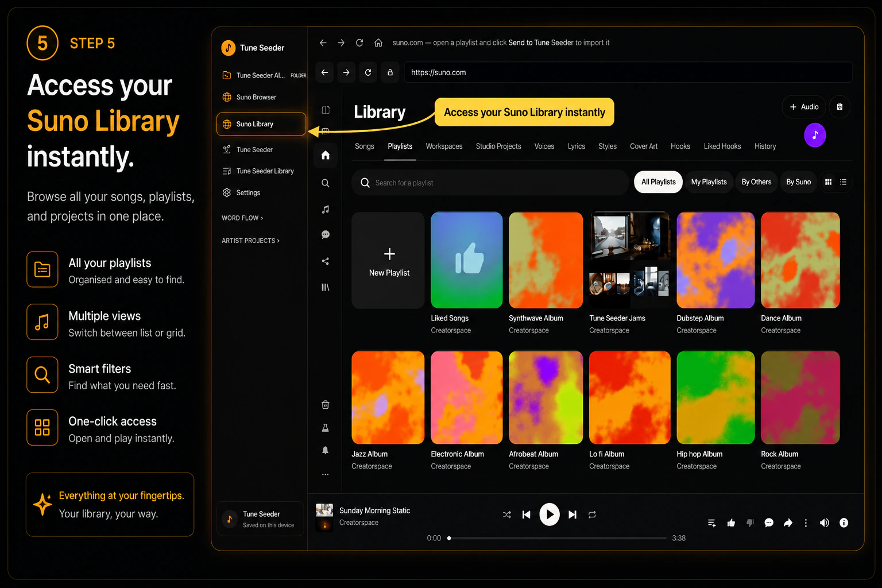Image resolution: width=882 pixels, height=588 pixels.
Task: Switch to grid view
Action: click(x=828, y=182)
